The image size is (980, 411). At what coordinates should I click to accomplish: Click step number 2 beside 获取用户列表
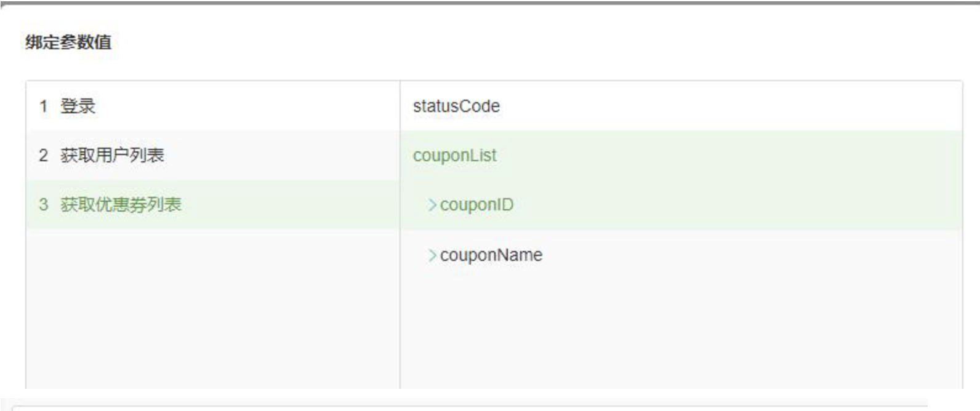(43, 156)
